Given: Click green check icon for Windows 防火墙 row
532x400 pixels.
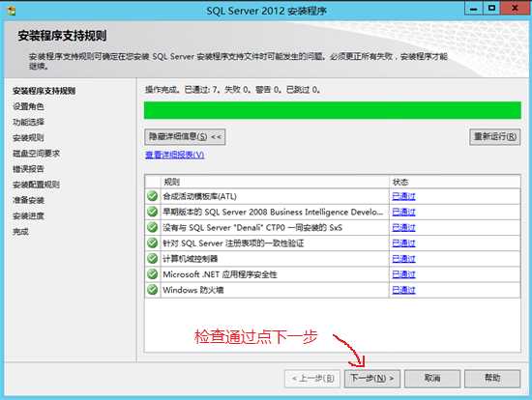Looking at the screenshot, I should (x=152, y=290).
